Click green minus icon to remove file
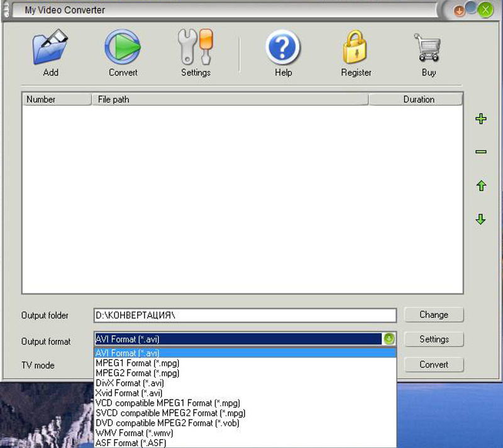This screenshot has height=448, width=503. (x=481, y=152)
